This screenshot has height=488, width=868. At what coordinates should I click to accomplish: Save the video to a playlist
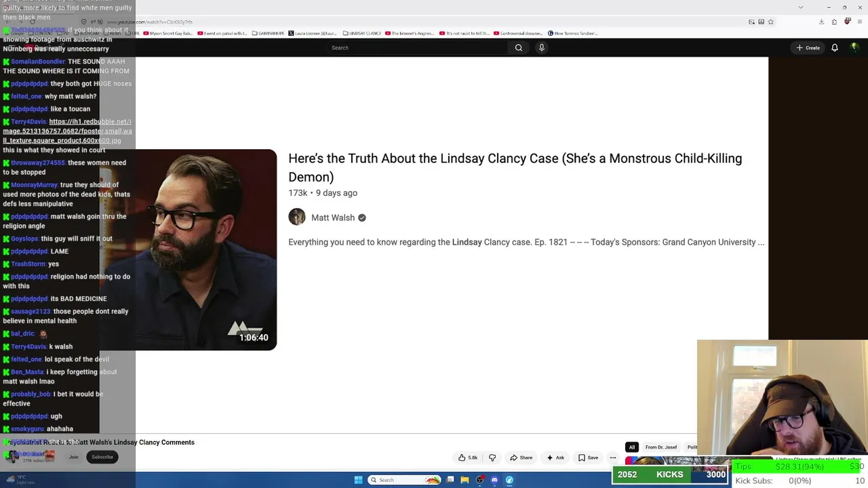pos(588,457)
